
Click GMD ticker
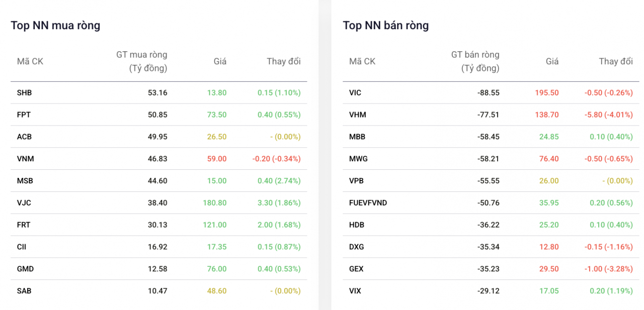(25, 269)
